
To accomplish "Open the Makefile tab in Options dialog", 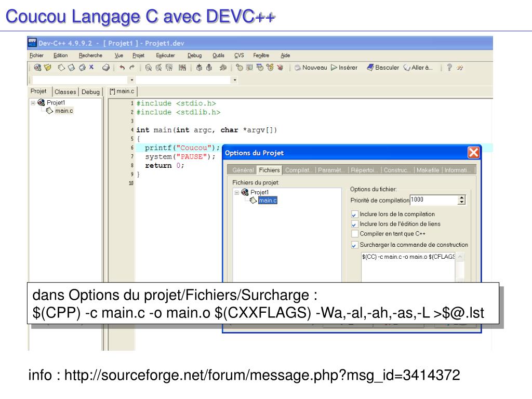I will (x=428, y=170).
